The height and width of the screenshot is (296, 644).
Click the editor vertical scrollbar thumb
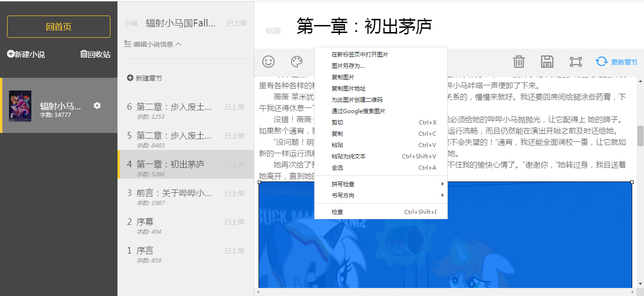pyautogui.click(x=640, y=136)
